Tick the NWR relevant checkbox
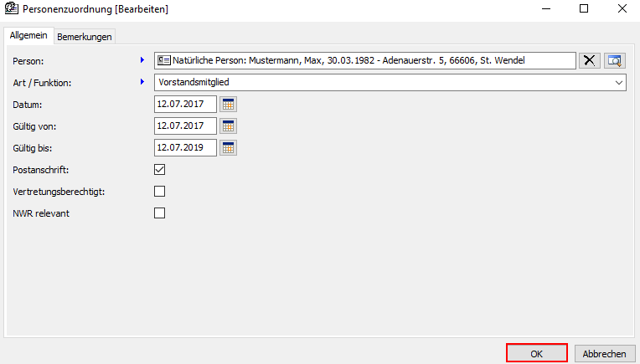The height and width of the screenshot is (364, 640). (160, 213)
